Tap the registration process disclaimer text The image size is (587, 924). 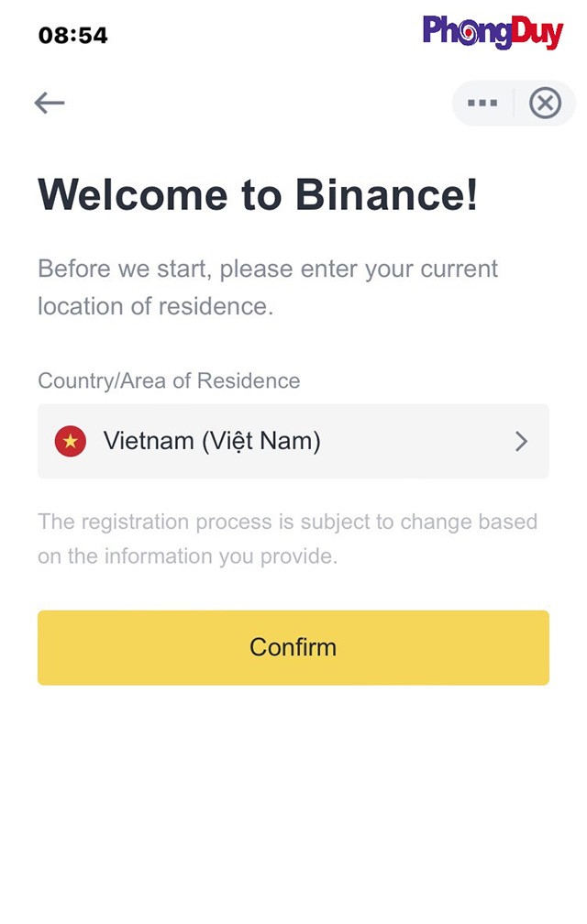(x=287, y=522)
